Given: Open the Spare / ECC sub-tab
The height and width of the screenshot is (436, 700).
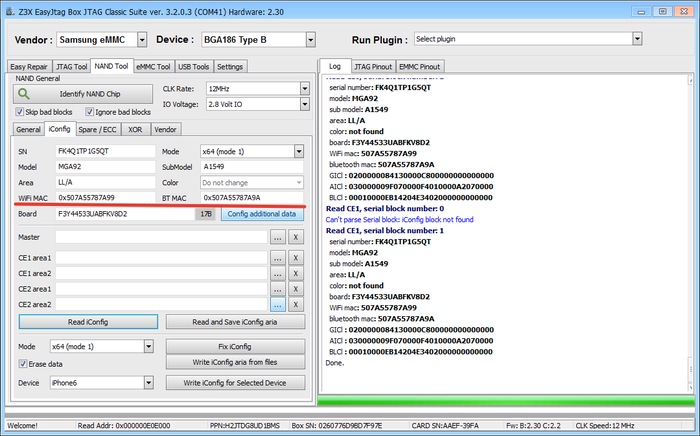Looking at the screenshot, I should pyautogui.click(x=97, y=129).
